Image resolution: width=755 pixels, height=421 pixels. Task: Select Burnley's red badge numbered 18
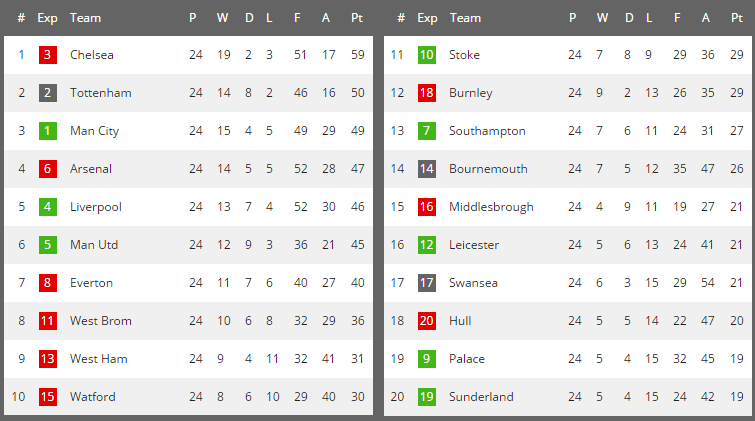[427, 93]
